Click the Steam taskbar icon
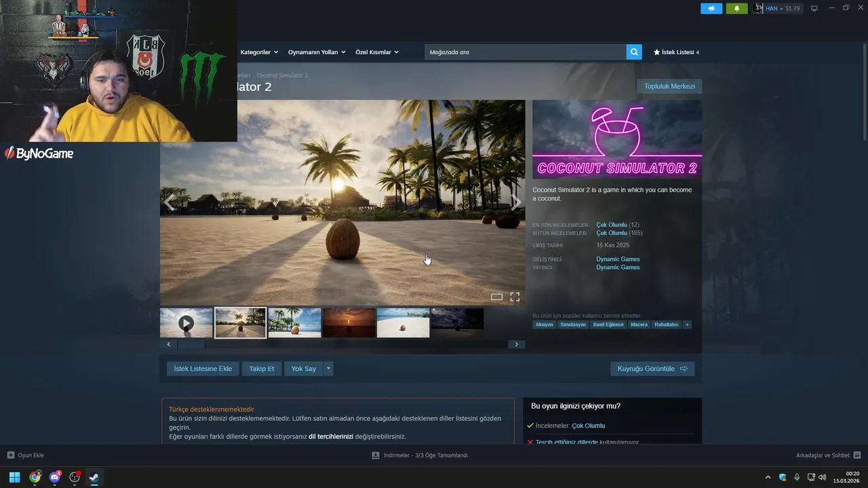The height and width of the screenshot is (488, 868). click(94, 477)
